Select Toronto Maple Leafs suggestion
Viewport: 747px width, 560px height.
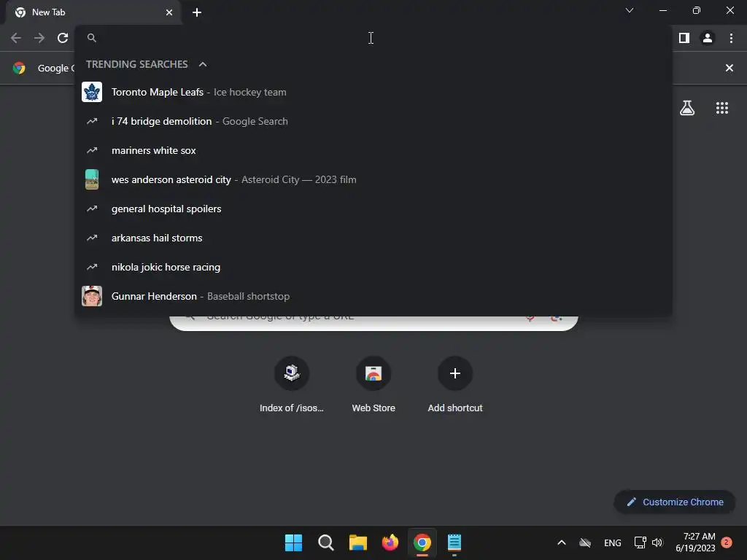373,92
